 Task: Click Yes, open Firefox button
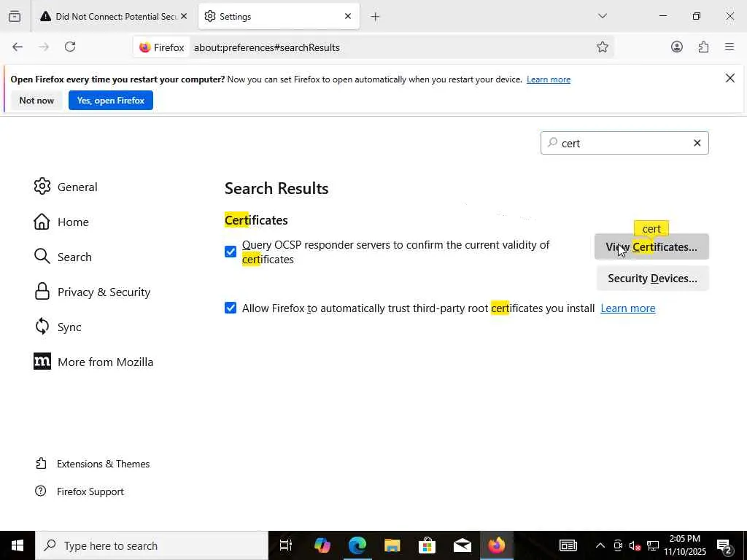click(110, 101)
